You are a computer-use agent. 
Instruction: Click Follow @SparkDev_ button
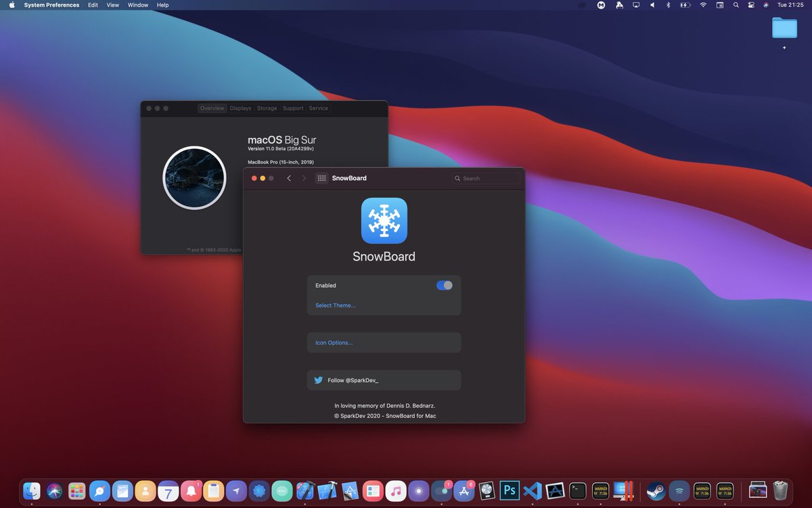tap(384, 380)
